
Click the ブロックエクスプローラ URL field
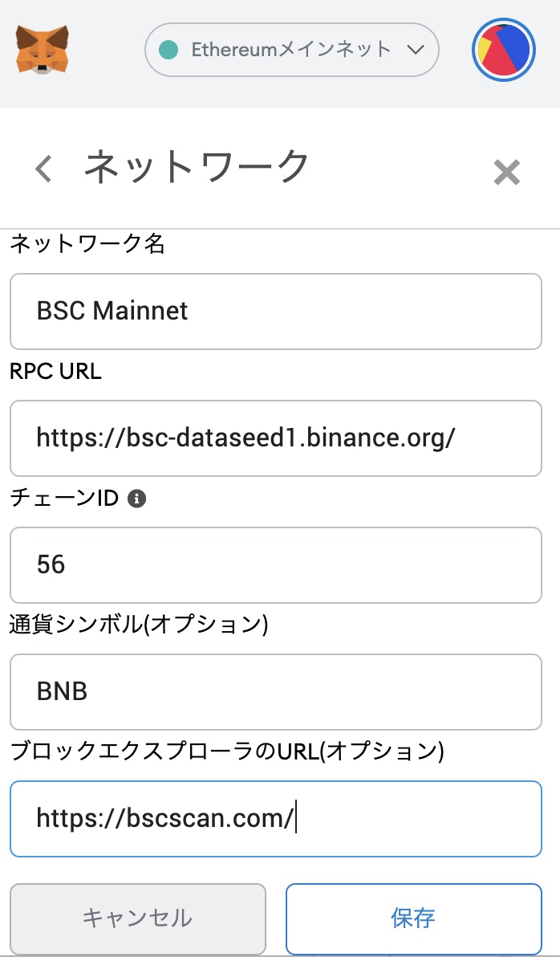click(x=276, y=819)
